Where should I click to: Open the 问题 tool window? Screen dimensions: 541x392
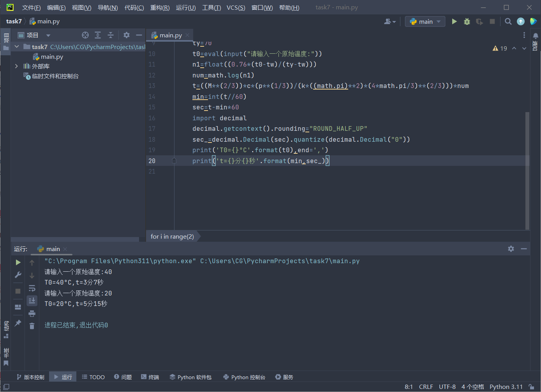123,377
